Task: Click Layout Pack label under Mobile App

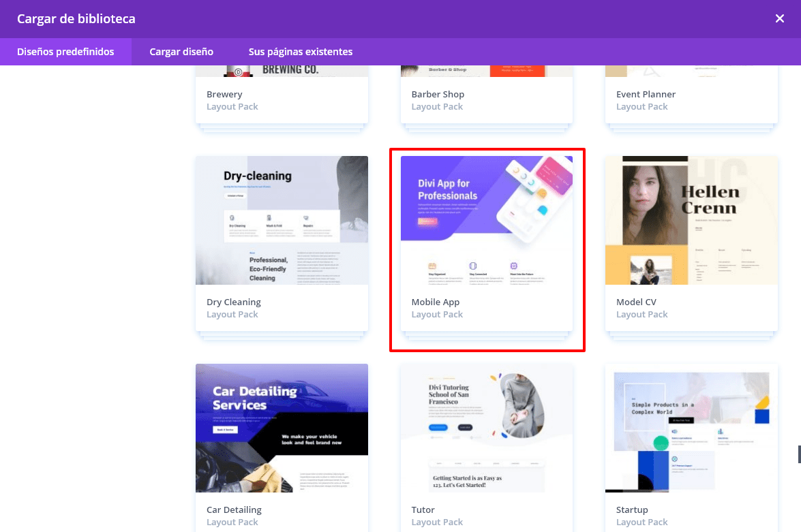Action: pos(437,315)
